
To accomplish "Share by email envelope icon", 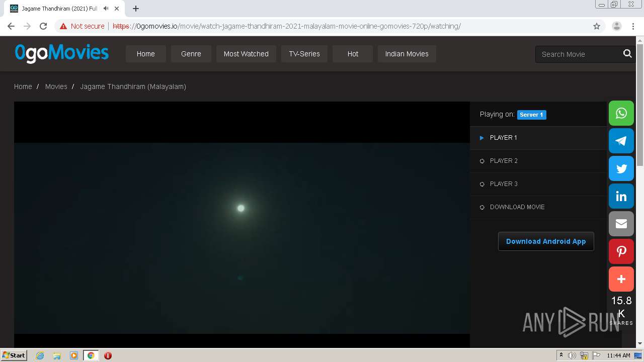I will [x=621, y=224].
